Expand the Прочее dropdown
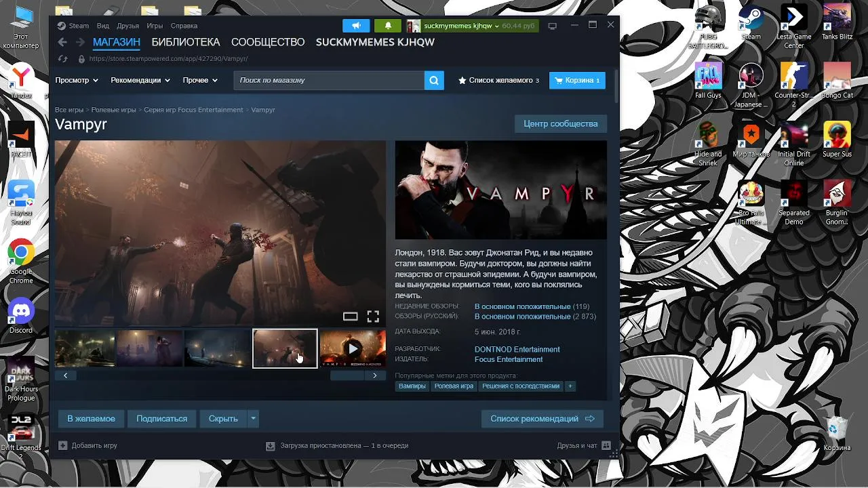The width and height of the screenshot is (868, 488). coord(200,80)
